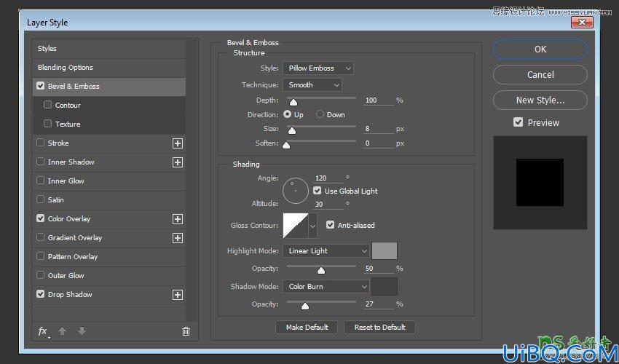Open the Style dropdown showing Pillow Emboss
Image resolution: width=619 pixels, height=364 pixels.
point(318,68)
